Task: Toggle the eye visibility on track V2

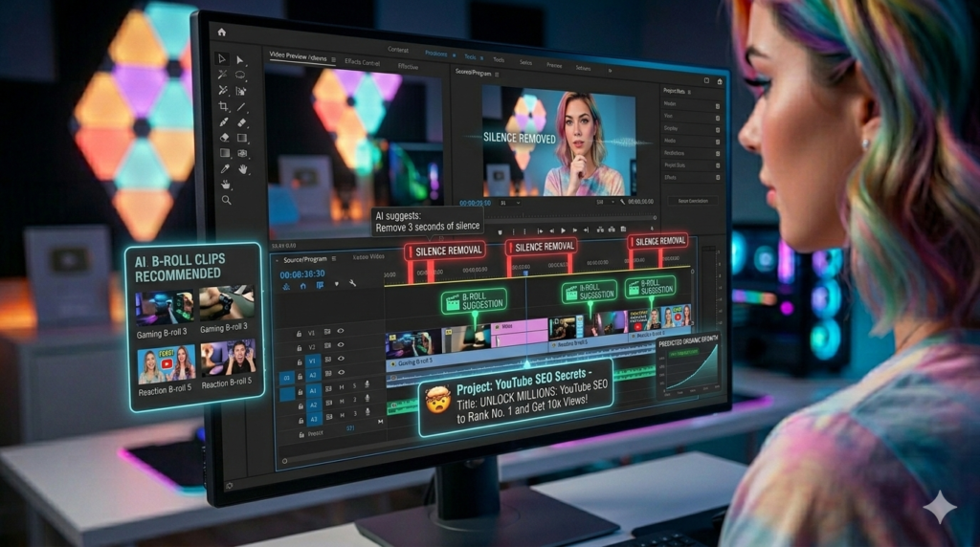Action: point(341,344)
